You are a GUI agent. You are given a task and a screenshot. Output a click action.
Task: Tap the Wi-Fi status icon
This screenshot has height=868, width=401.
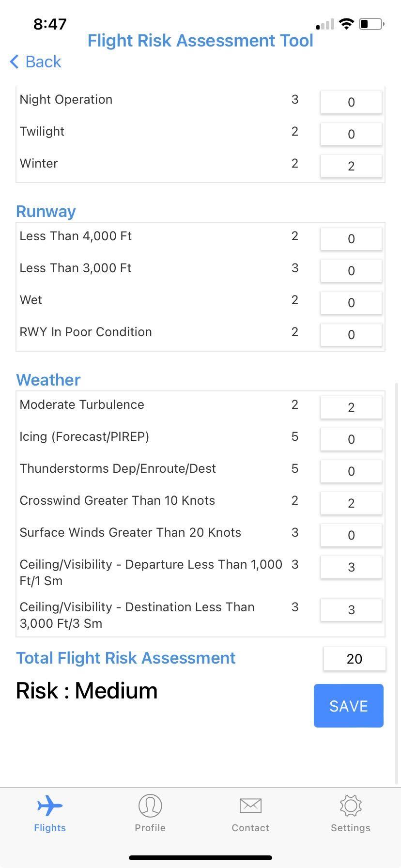click(346, 24)
